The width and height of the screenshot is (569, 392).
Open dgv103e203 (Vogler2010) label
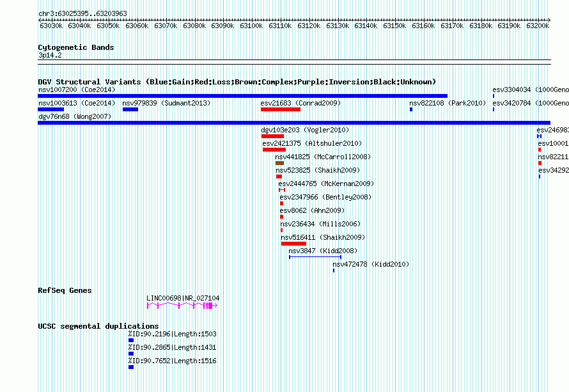tap(305, 130)
